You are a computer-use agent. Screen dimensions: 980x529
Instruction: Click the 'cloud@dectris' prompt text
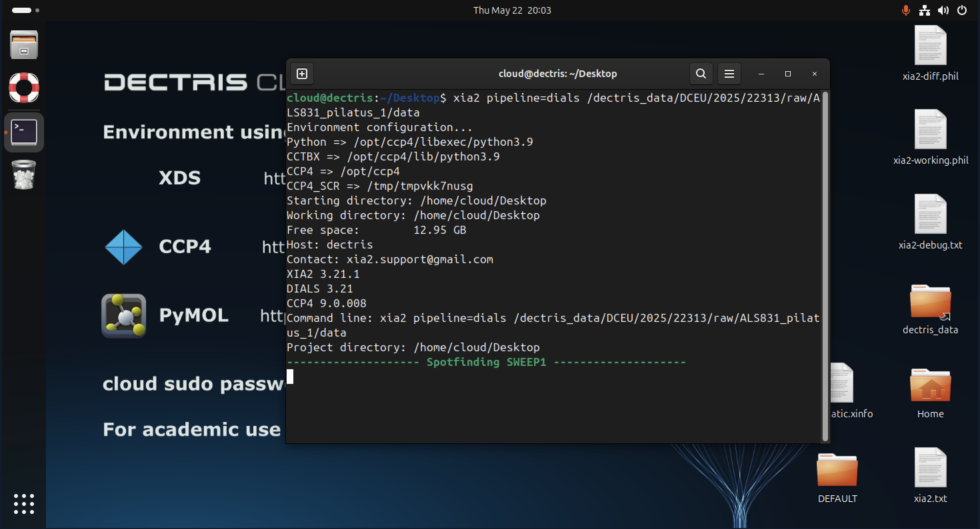[330, 98]
